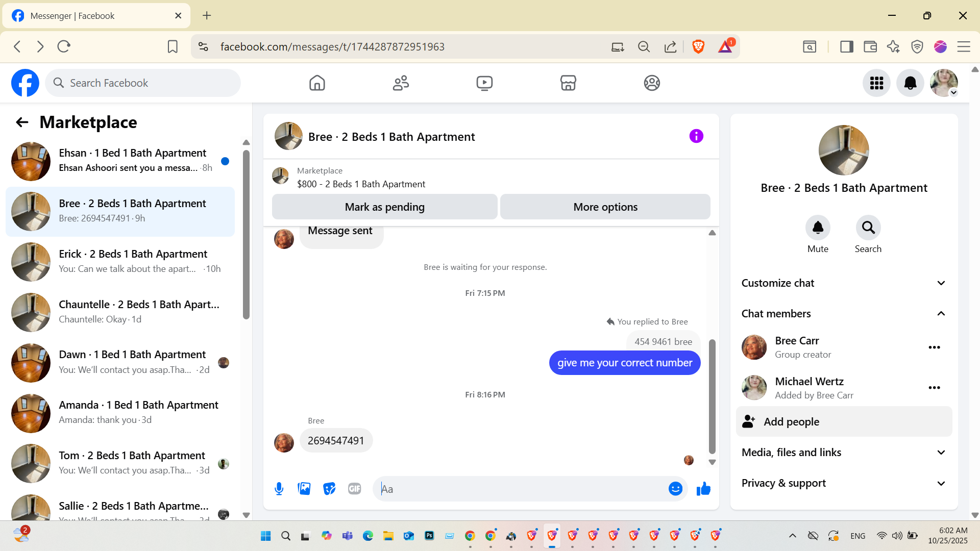Open Tom 2 Beds 1 Bath conversation
980x551 pixels.
120,464
